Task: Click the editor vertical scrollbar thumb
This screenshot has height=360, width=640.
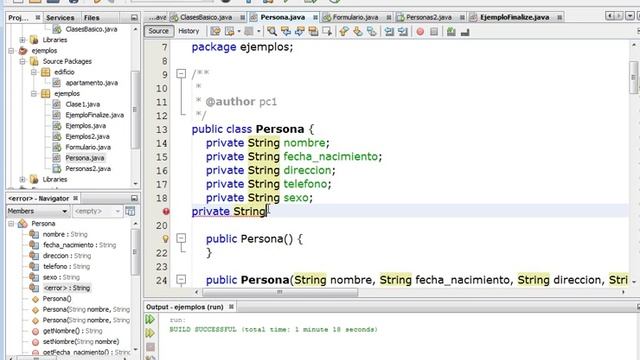Action: (x=633, y=77)
